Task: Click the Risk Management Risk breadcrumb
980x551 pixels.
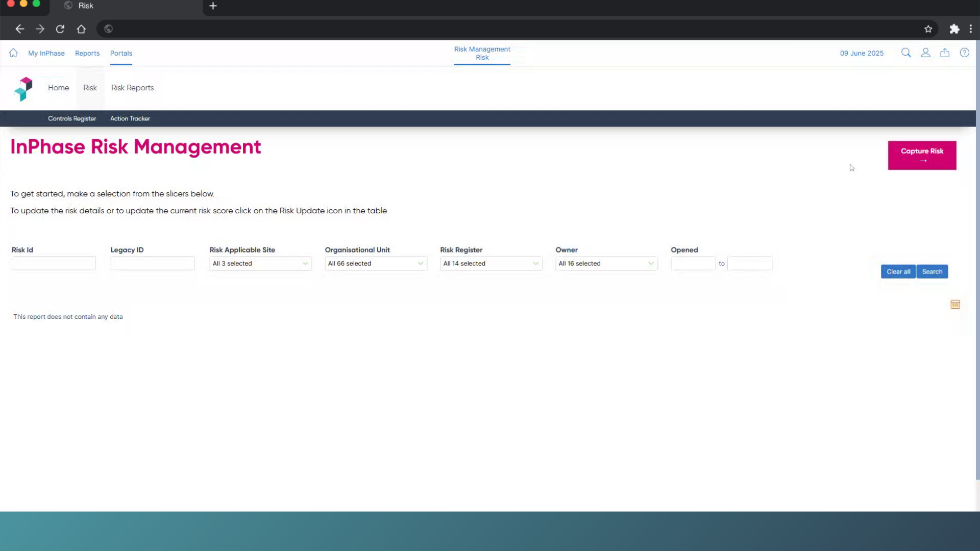Action: pyautogui.click(x=482, y=53)
